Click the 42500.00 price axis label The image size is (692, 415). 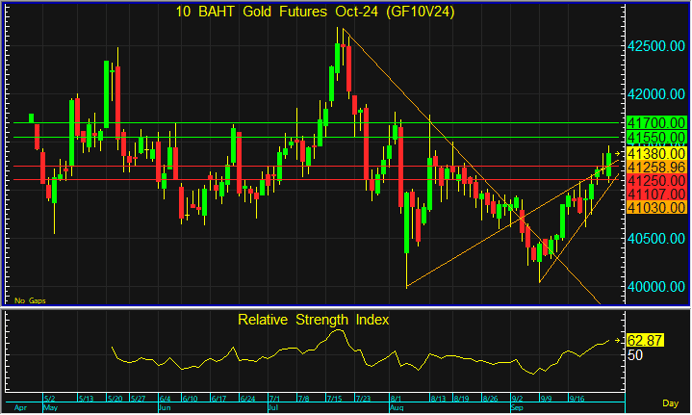click(x=656, y=47)
